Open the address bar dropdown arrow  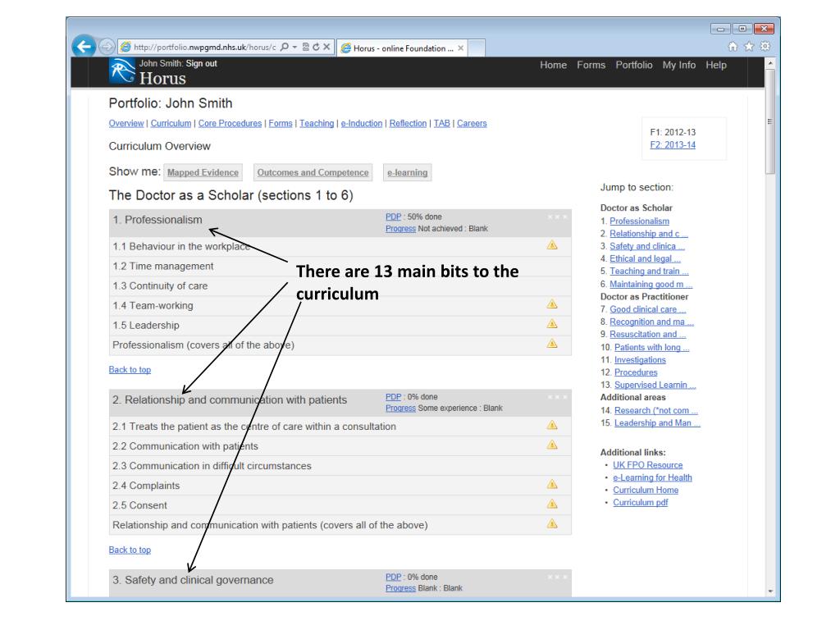pos(294,47)
